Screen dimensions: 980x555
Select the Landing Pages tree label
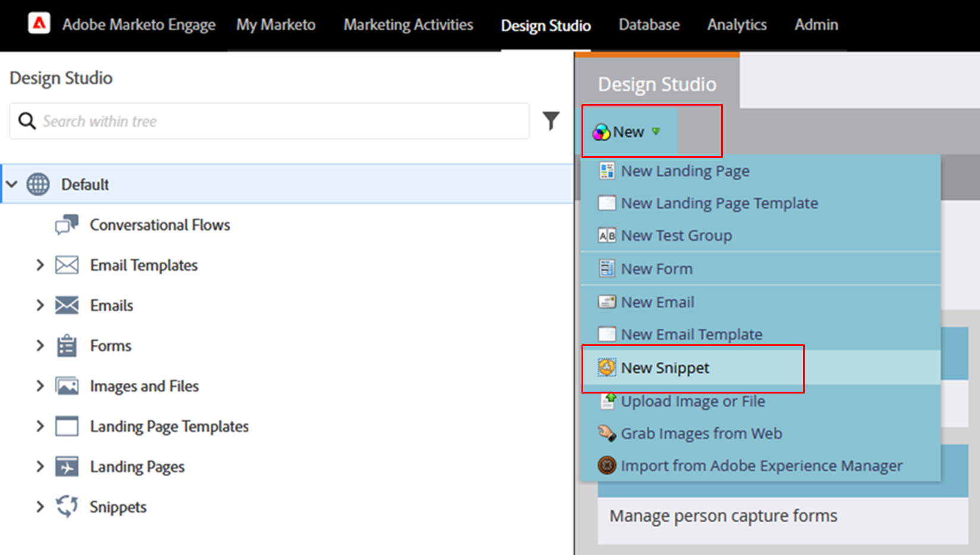[x=137, y=467]
